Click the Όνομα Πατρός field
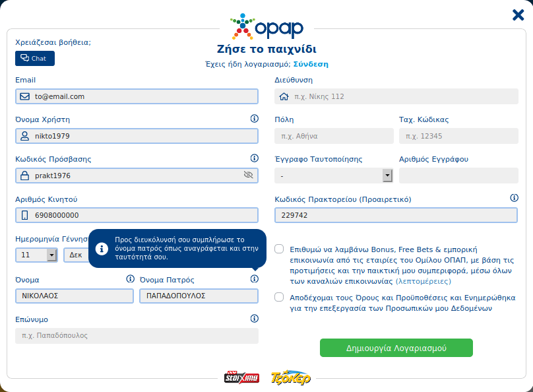The height and width of the screenshot is (392, 533). point(199,296)
